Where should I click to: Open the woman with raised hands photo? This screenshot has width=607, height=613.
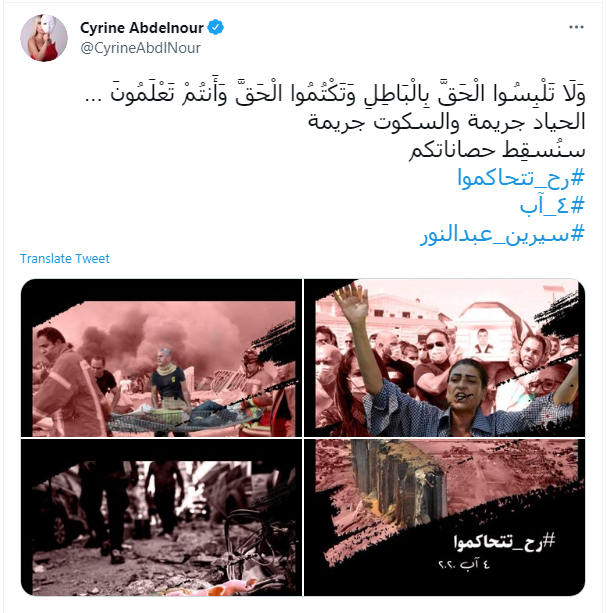pos(444,358)
